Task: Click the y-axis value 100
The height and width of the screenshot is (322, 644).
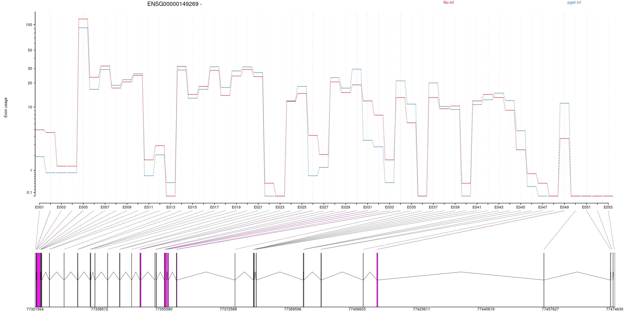Action: tap(29, 25)
